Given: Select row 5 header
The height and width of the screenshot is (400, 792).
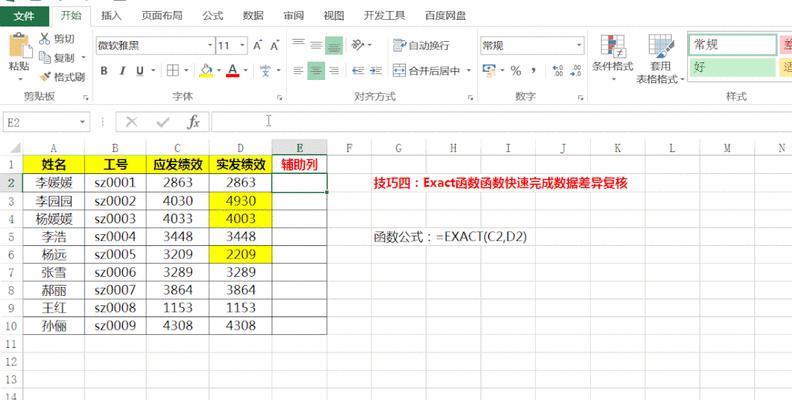Looking at the screenshot, I should tap(11, 236).
